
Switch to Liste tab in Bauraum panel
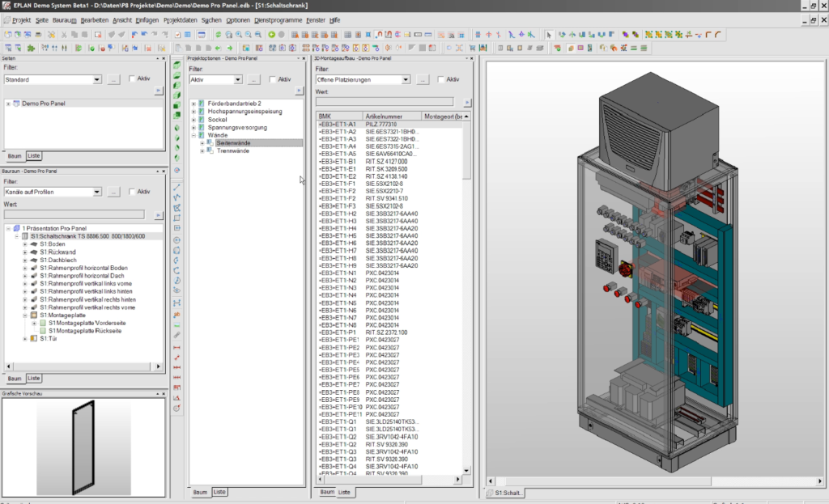(x=33, y=378)
